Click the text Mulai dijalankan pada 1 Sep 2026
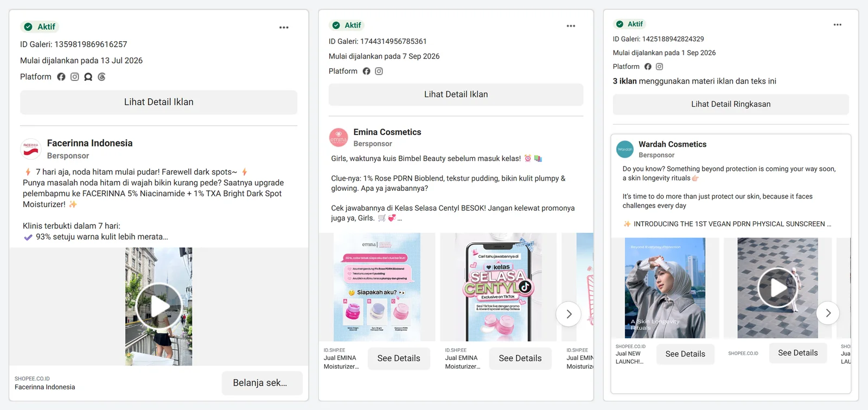 point(665,53)
